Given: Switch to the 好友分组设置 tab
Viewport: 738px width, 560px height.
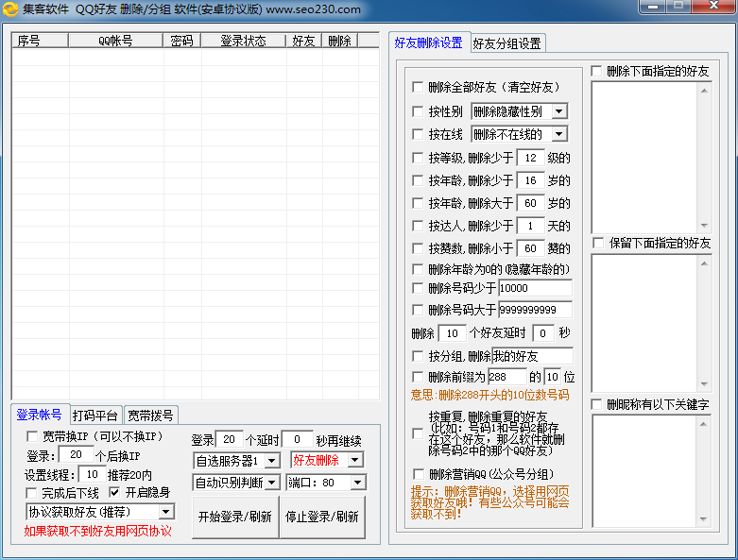Looking at the screenshot, I should coord(506,43).
